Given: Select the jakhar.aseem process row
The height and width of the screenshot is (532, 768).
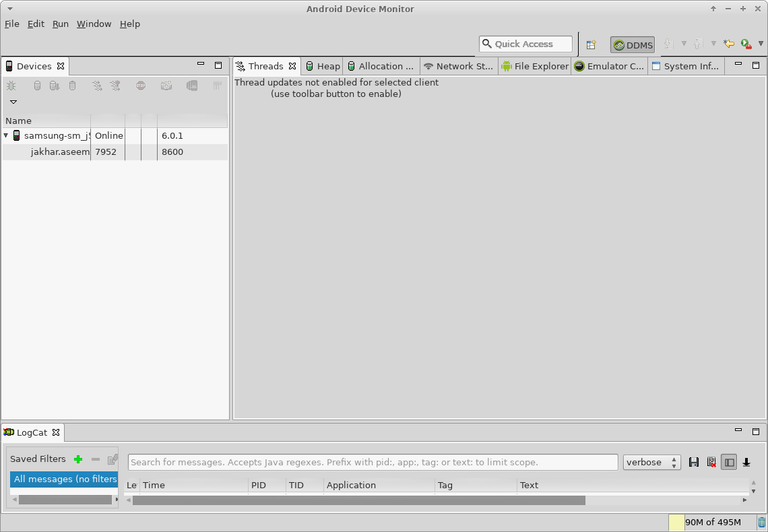Looking at the screenshot, I should pos(60,152).
